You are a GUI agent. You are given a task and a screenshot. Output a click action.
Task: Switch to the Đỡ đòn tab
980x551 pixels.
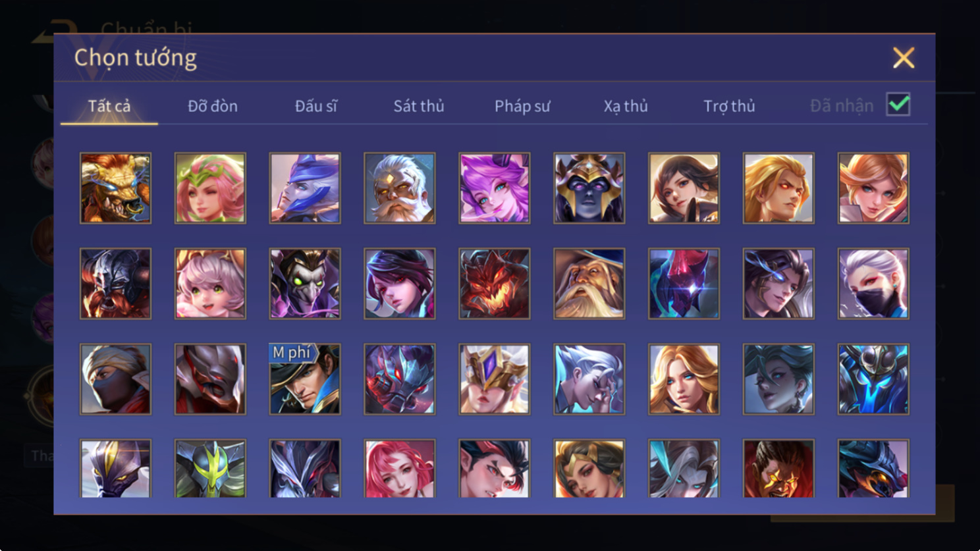[213, 106]
